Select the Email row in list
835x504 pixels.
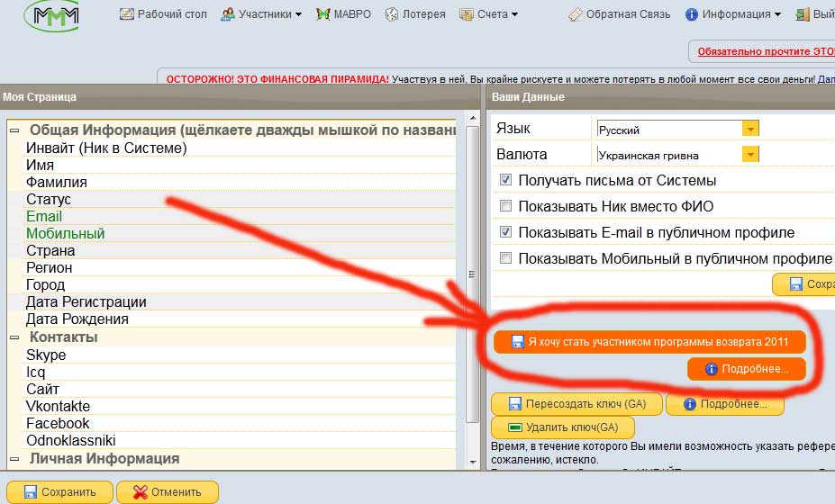tap(44, 217)
